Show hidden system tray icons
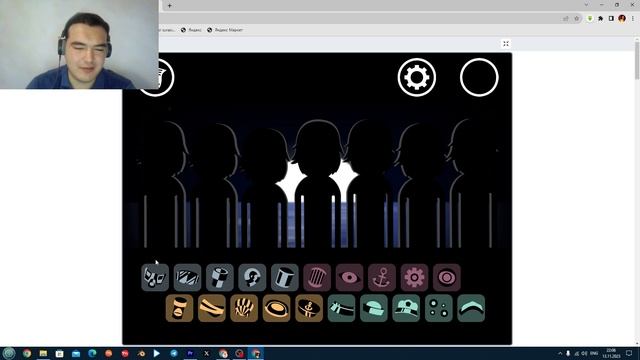The height and width of the screenshot is (360, 640). click(560, 353)
